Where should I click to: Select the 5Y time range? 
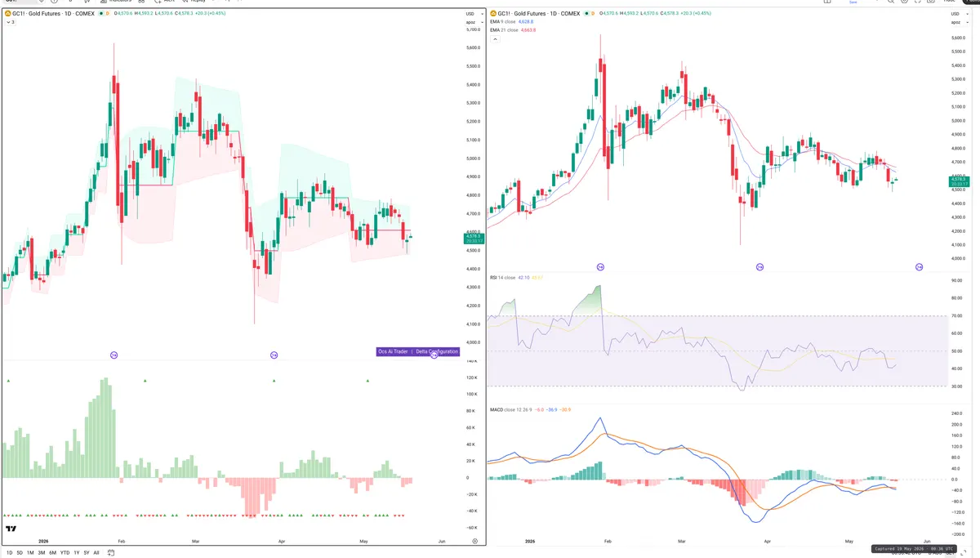pyautogui.click(x=87, y=553)
